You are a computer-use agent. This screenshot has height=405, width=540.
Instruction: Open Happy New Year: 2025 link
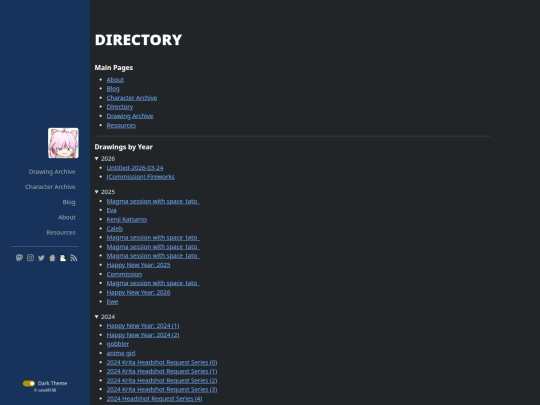pos(138,265)
